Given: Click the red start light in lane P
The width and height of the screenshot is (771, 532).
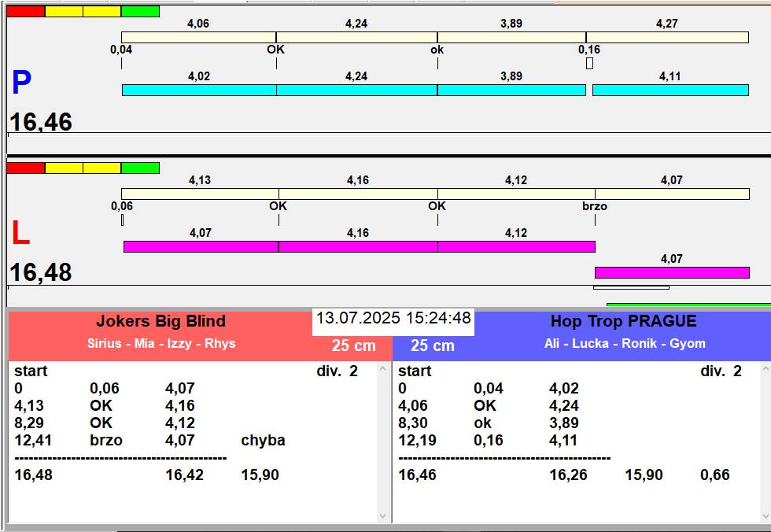Looking at the screenshot, I should [25, 11].
